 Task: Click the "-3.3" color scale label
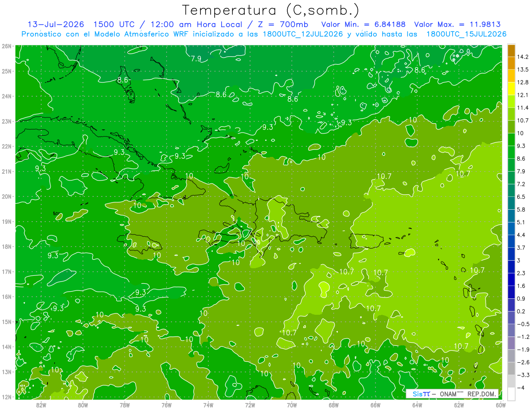523,375
